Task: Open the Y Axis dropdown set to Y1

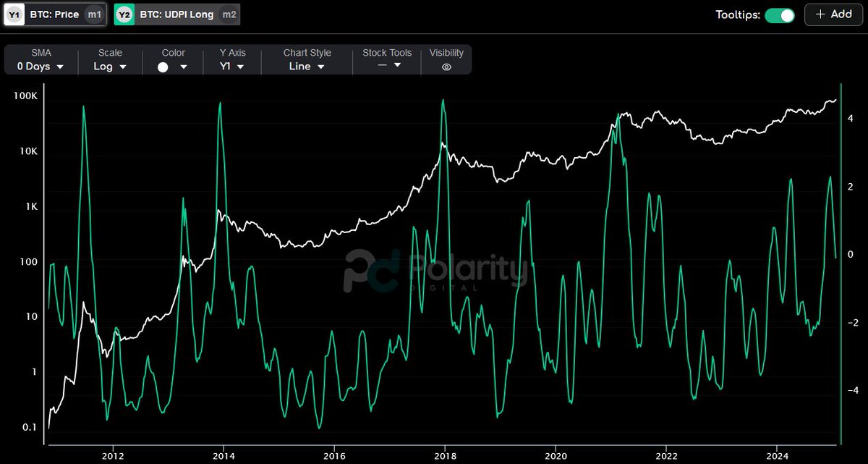Action: coord(231,66)
